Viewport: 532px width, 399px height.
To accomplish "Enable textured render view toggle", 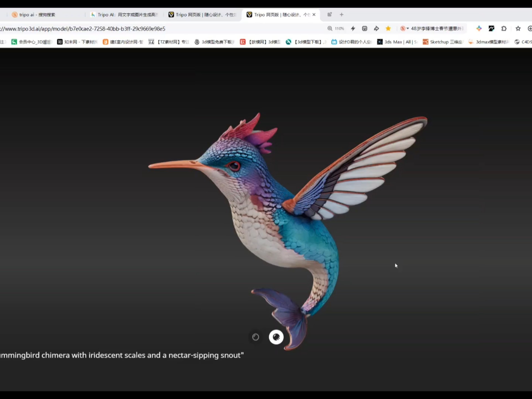I will coord(276,337).
